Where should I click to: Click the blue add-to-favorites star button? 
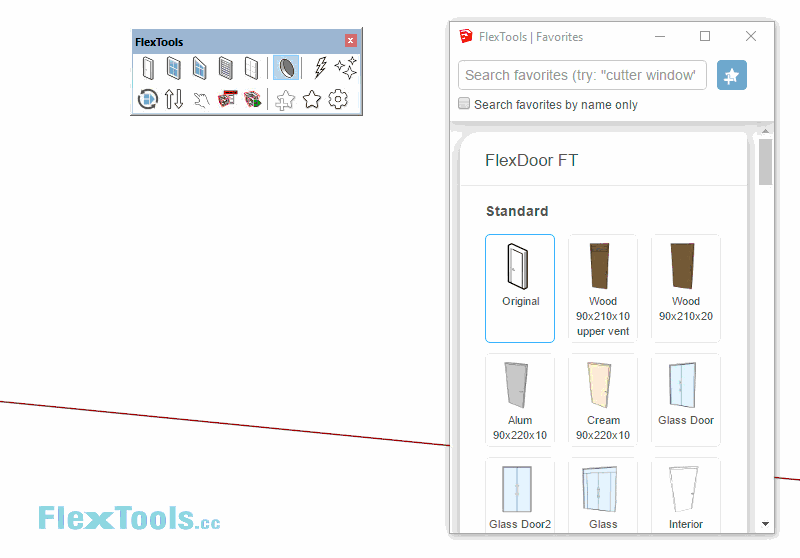point(732,75)
